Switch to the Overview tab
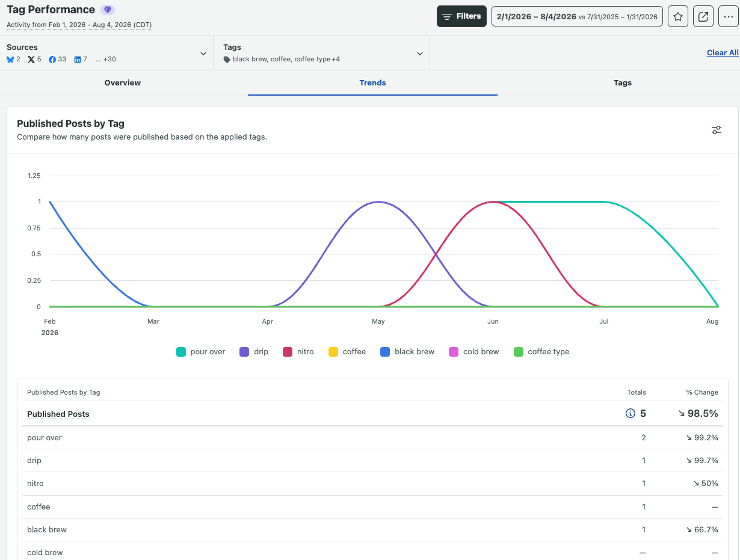This screenshot has height=560, width=740. 123,83
